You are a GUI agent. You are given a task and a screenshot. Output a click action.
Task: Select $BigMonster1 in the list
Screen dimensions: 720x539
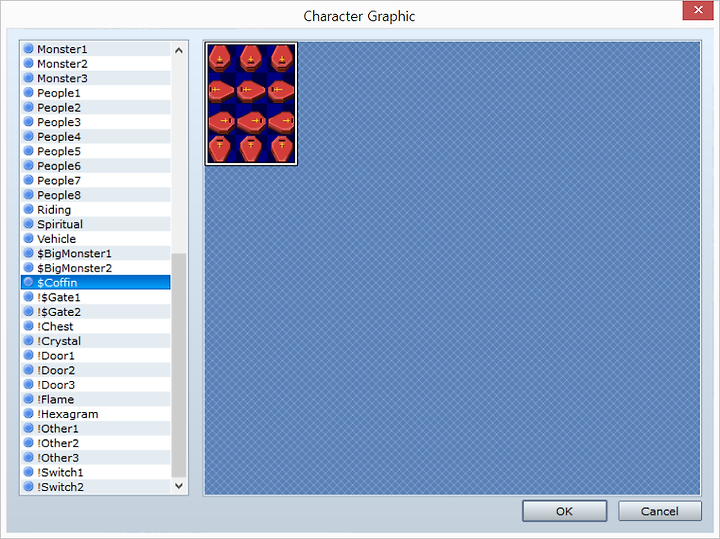96,253
